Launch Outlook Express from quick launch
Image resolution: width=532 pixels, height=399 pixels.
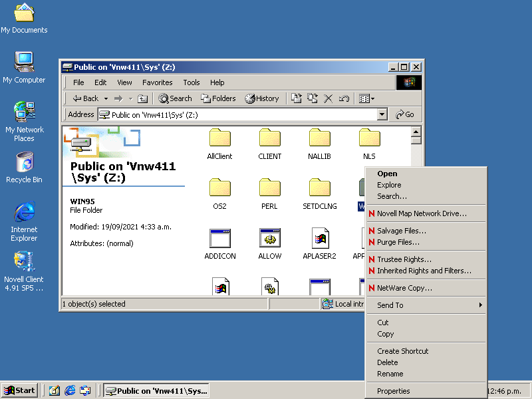tap(86, 390)
